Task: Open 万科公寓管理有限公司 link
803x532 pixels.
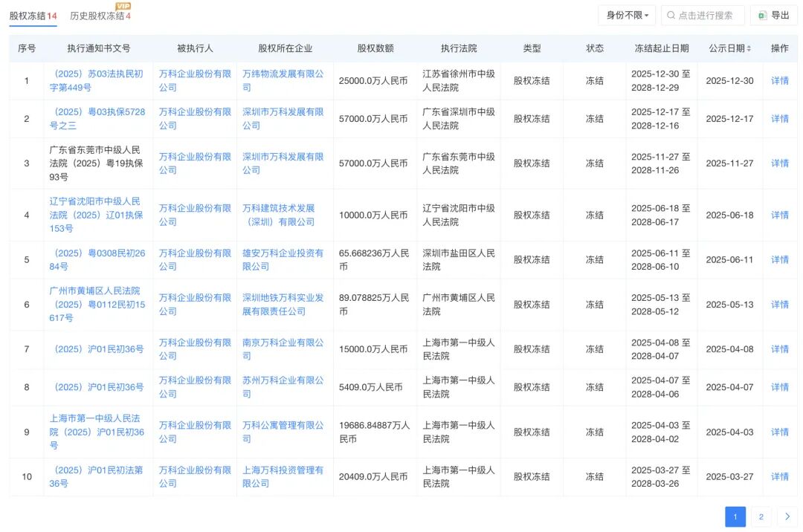Action: pyautogui.click(x=283, y=432)
